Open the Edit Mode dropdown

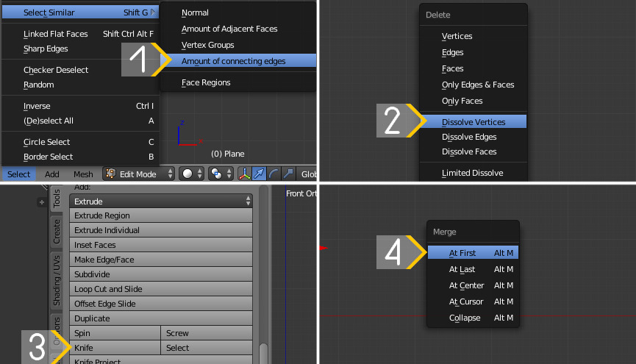[140, 174]
